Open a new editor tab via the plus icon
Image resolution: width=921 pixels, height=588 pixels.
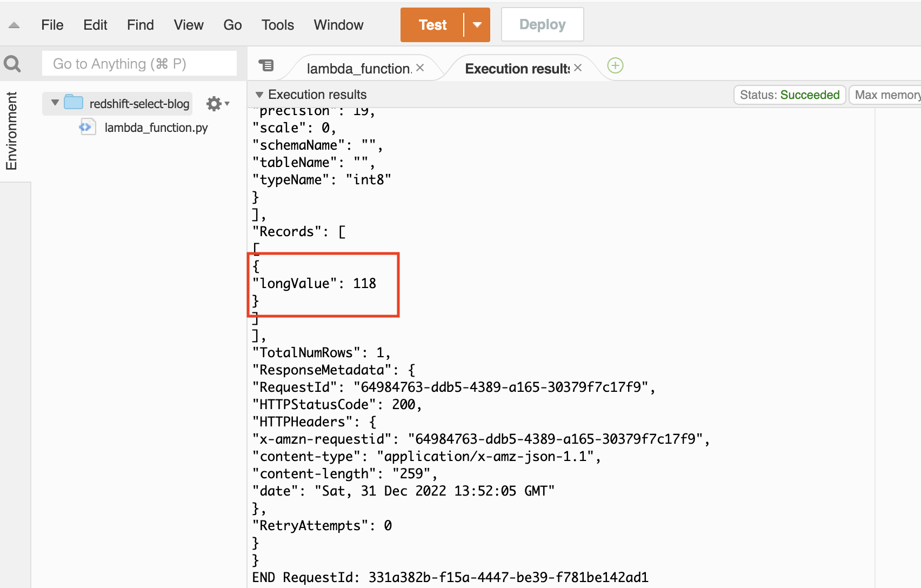click(x=615, y=65)
